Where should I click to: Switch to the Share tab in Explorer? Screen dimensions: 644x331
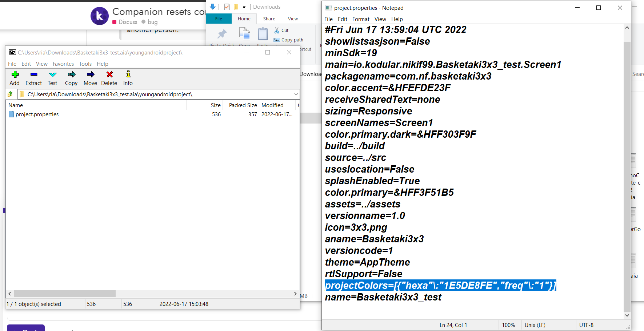coord(269,19)
